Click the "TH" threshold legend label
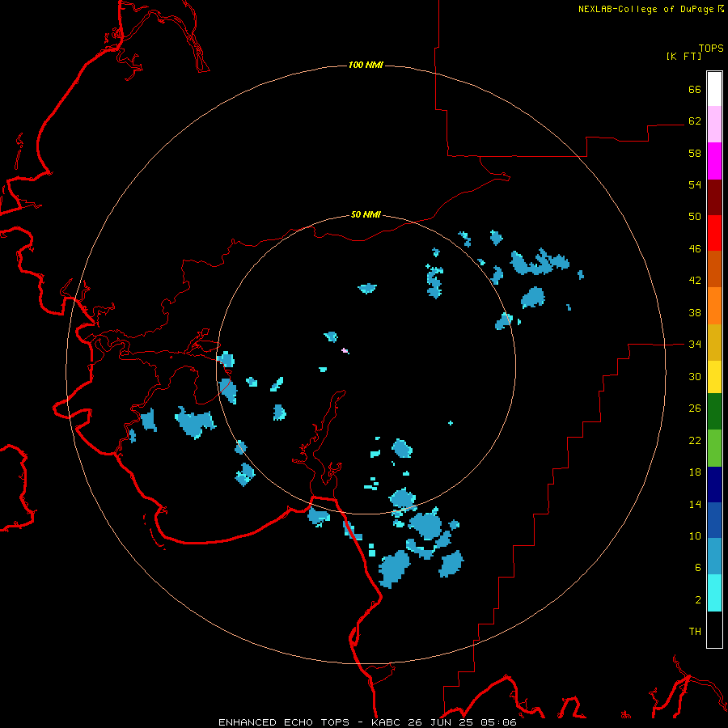Viewport: 728px width, 728px height. [695, 632]
